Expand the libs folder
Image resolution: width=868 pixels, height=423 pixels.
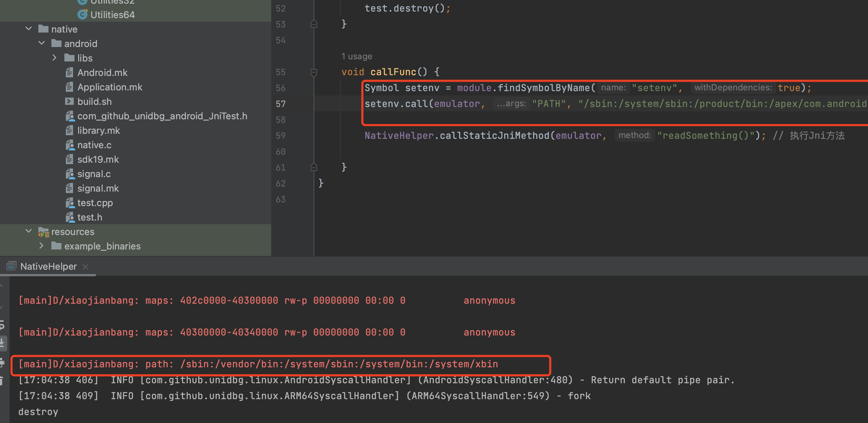(55, 58)
